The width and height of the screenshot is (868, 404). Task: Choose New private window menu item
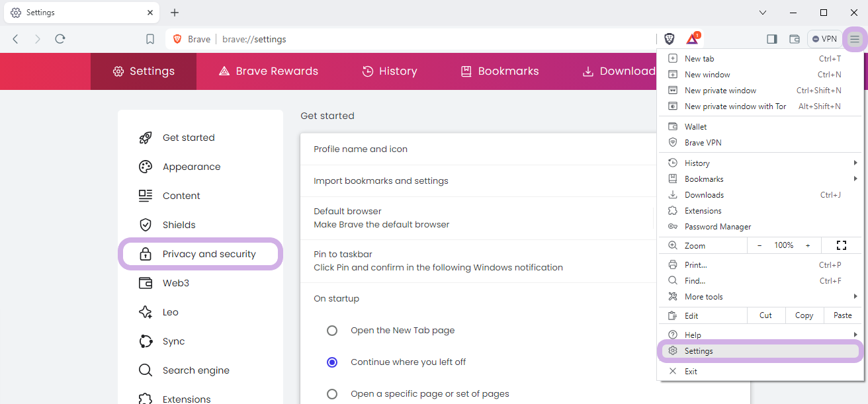[760, 91]
